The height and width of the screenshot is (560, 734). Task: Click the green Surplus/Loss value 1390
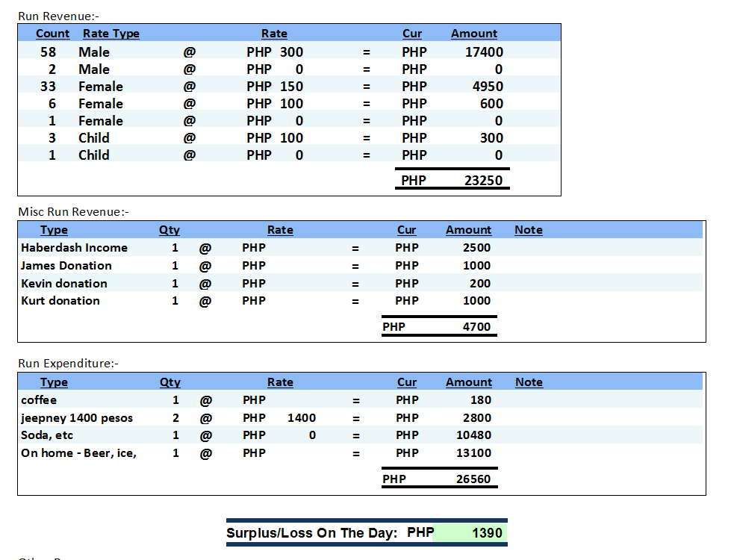pos(487,533)
